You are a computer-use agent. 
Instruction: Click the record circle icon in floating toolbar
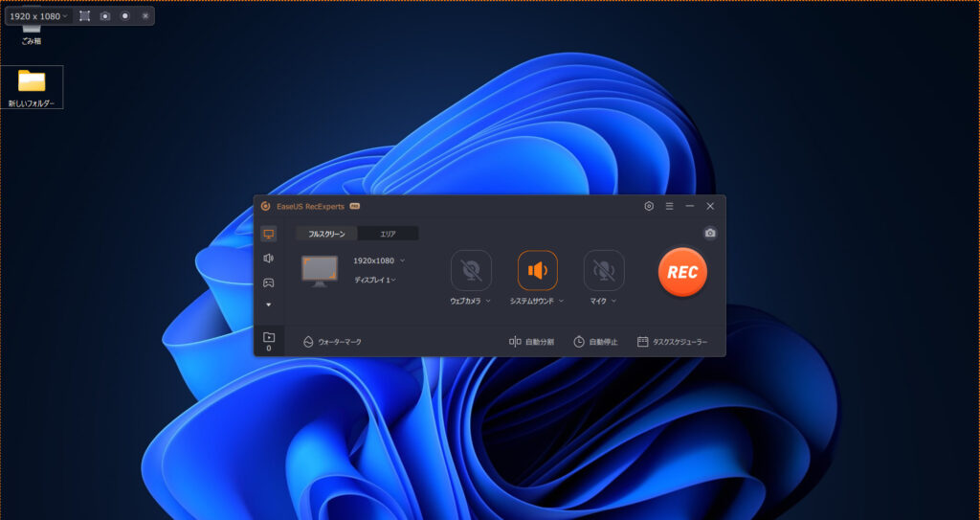pyautogui.click(x=125, y=16)
